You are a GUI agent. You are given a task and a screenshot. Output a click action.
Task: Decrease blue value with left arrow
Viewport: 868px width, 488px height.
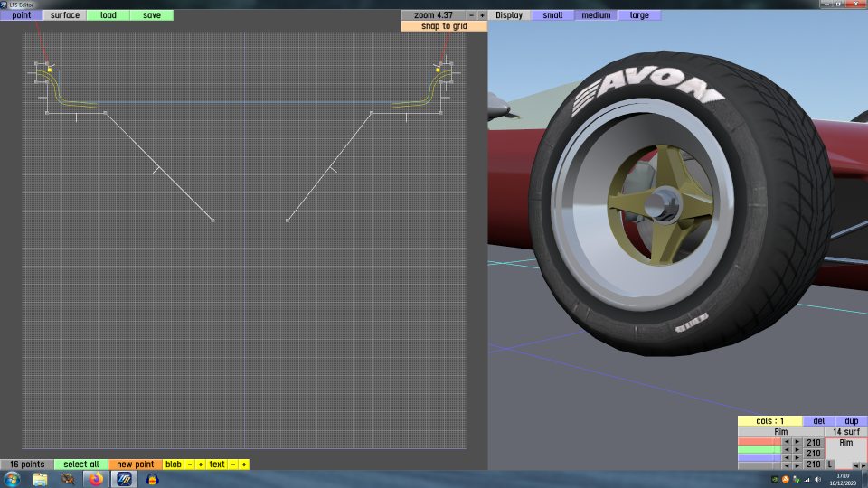787,457
